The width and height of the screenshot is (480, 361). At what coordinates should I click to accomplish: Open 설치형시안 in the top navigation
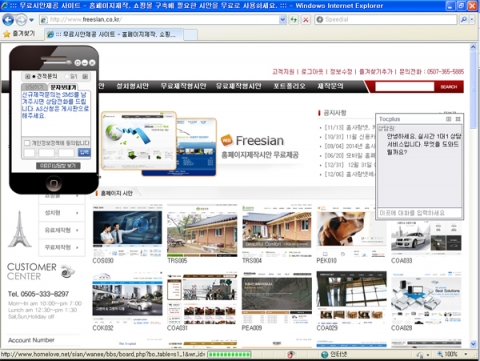tap(132, 86)
